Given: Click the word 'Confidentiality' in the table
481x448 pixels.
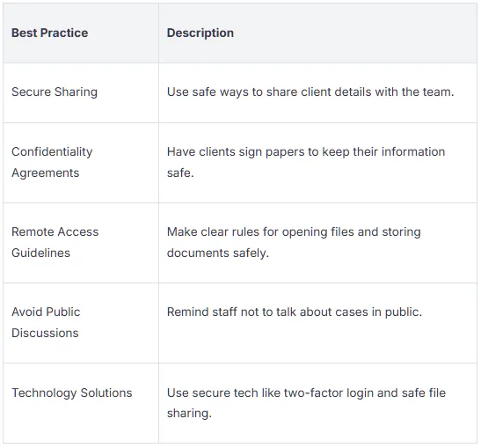Looking at the screenshot, I should pos(52,151).
